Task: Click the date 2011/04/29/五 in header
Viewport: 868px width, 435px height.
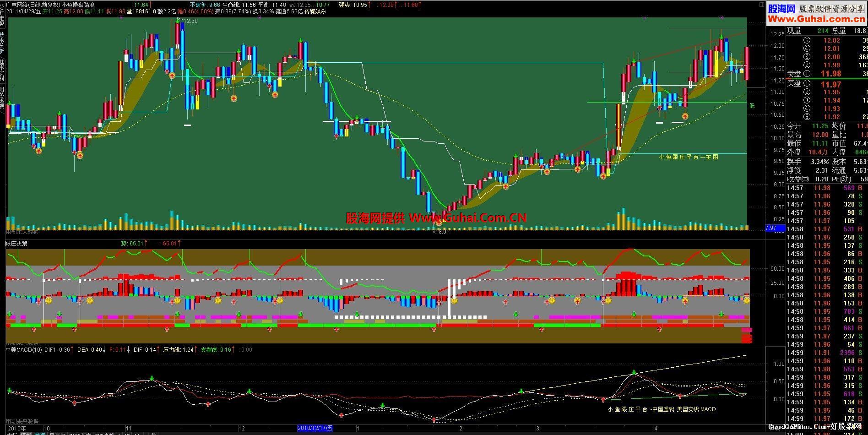Action: [x=23, y=11]
